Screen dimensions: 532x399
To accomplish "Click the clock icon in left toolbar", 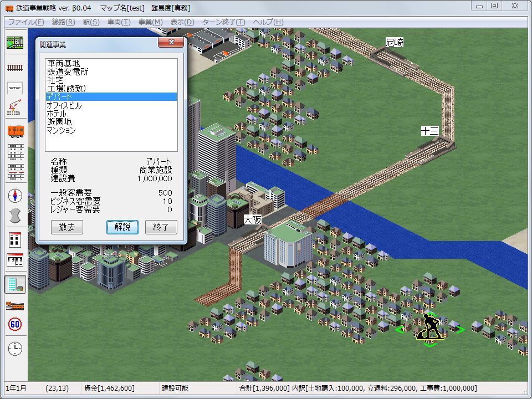I will [16, 349].
